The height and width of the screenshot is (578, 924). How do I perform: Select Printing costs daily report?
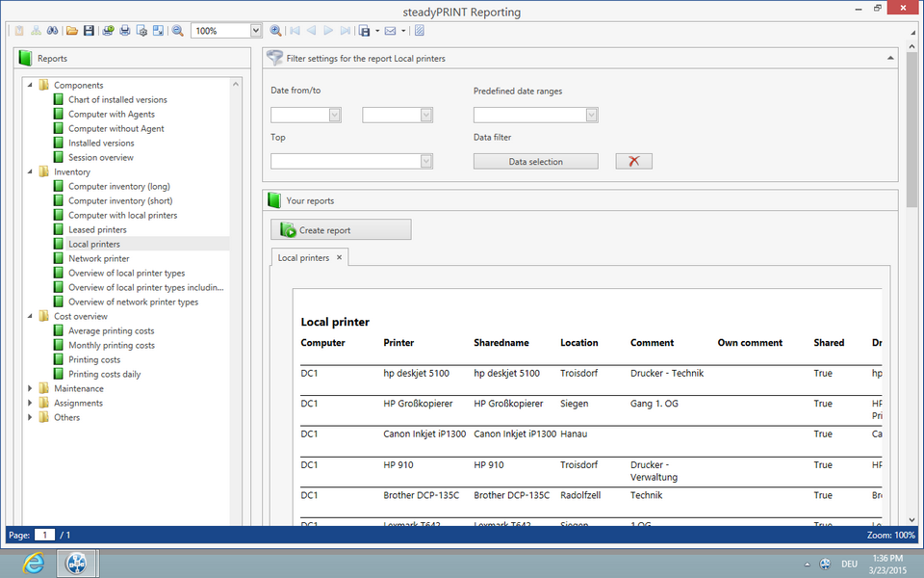coord(104,374)
